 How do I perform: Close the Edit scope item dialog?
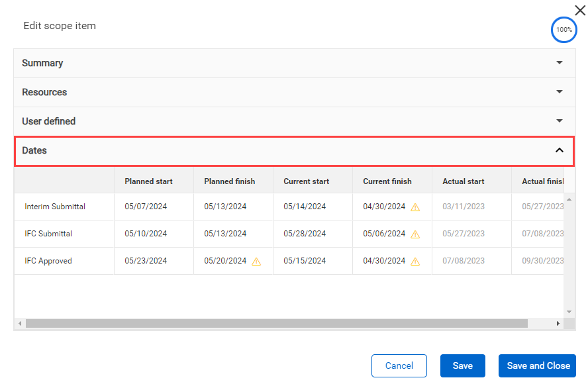(x=580, y=11)
